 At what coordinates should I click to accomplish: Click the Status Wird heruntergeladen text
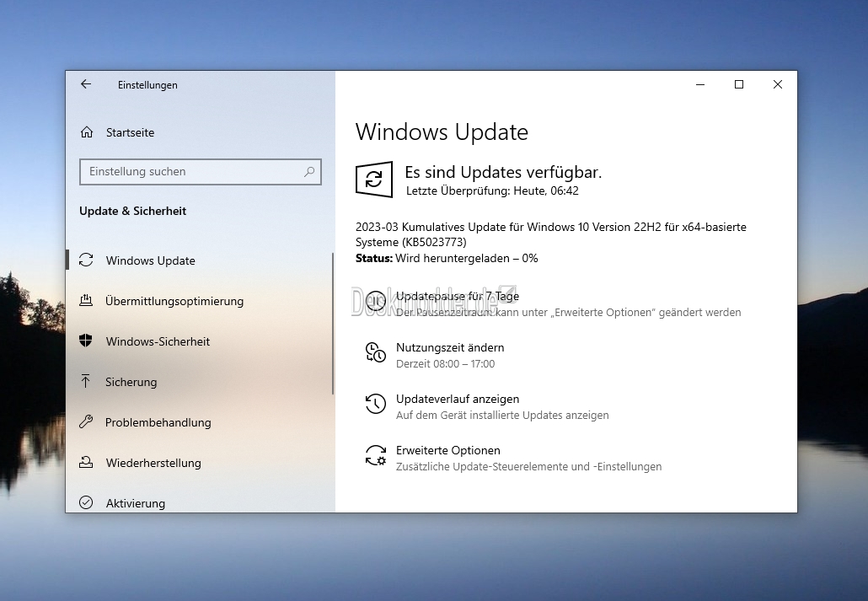click(x=447, y=258)
